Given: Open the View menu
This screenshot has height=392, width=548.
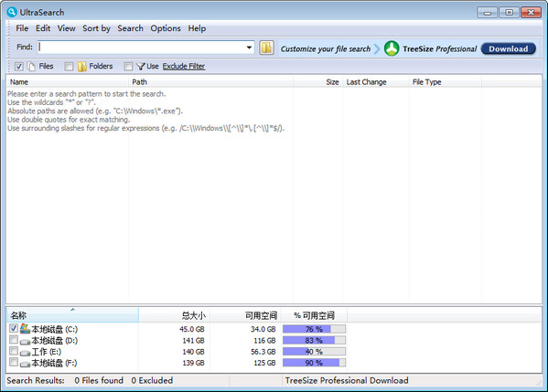Looking at the screenshot, I should 67,28.
